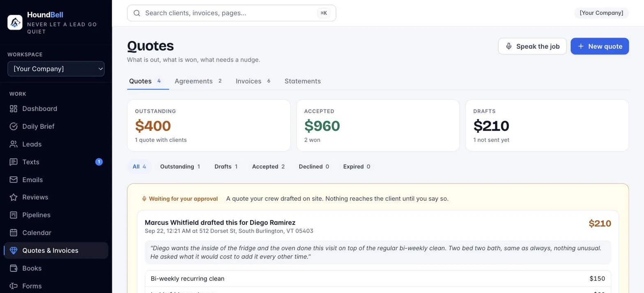Click the Texts message icon
This screenshot has height=293, width=644.
14,162
